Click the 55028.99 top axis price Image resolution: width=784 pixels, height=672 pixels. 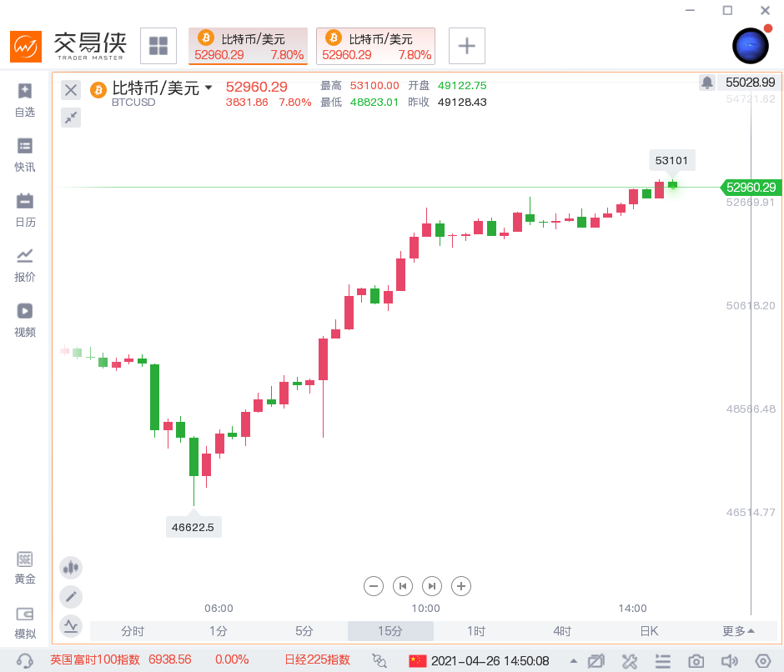click(750, 83)
